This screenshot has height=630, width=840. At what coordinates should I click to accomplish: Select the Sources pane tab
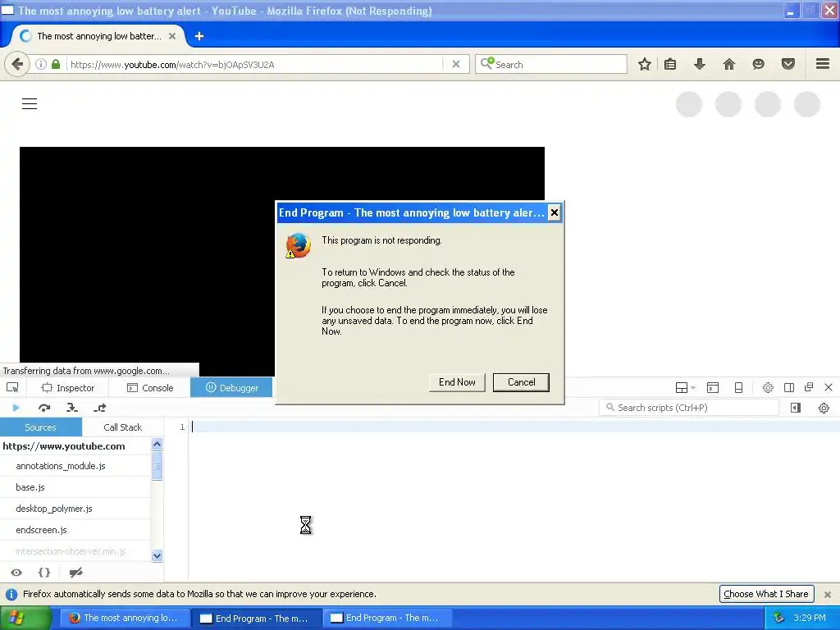[41, 427]
